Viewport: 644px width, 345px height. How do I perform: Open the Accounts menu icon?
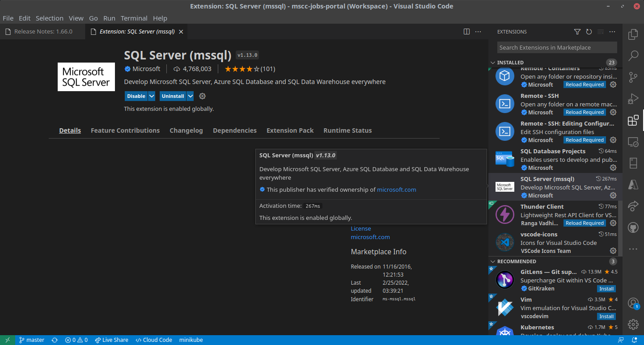point(633,303)
